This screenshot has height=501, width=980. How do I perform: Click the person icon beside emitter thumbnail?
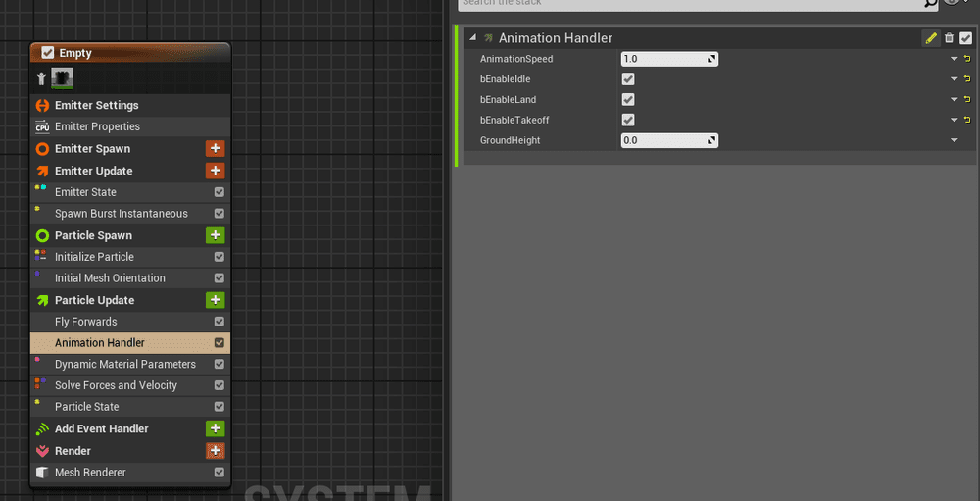pyautogui.click(x=42, y=78)
